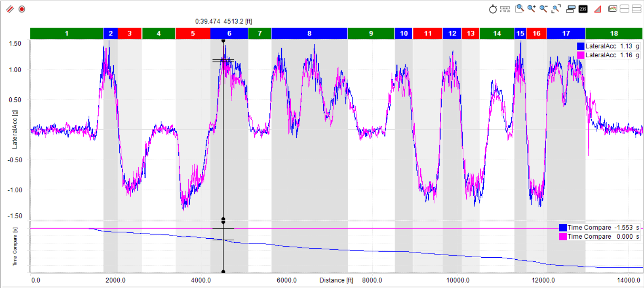Toggle the black 235 value display
The width and height of the screenshot is (644, 288).
click(x=583, y=9)
